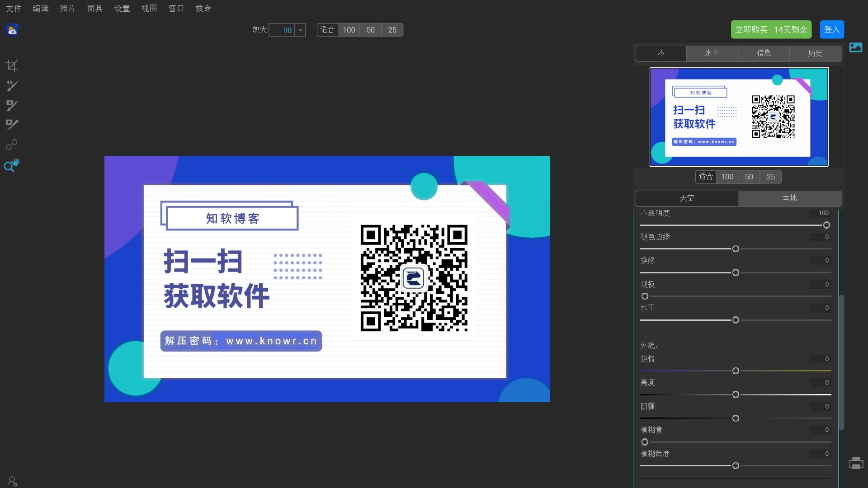Open the user account icon at bottom left
Image resolution: width=868 pixels, height=488 pixels.
[x=12, y=481]
